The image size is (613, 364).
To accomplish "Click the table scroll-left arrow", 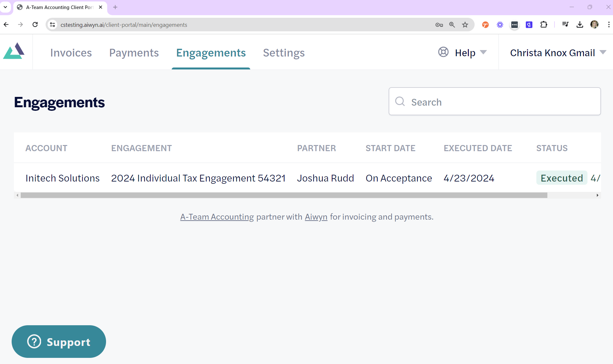I will coord(17,195).
